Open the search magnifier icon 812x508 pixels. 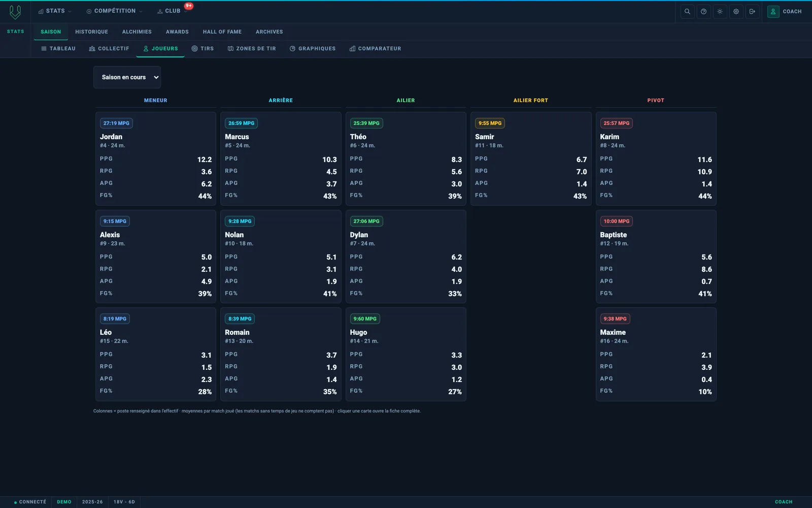point(687,11)
